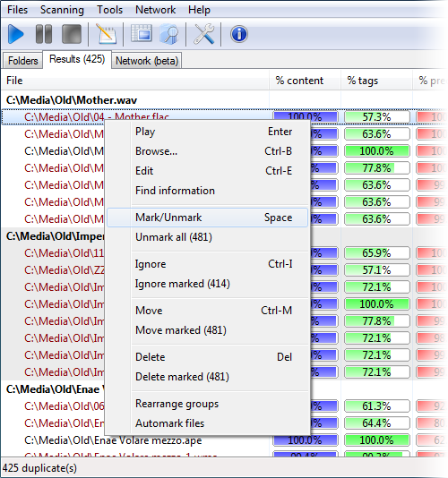The width and height of the screenshot is (448, 478).
Task: Open the notepad with pencil icon
Action: pos(106,34)
